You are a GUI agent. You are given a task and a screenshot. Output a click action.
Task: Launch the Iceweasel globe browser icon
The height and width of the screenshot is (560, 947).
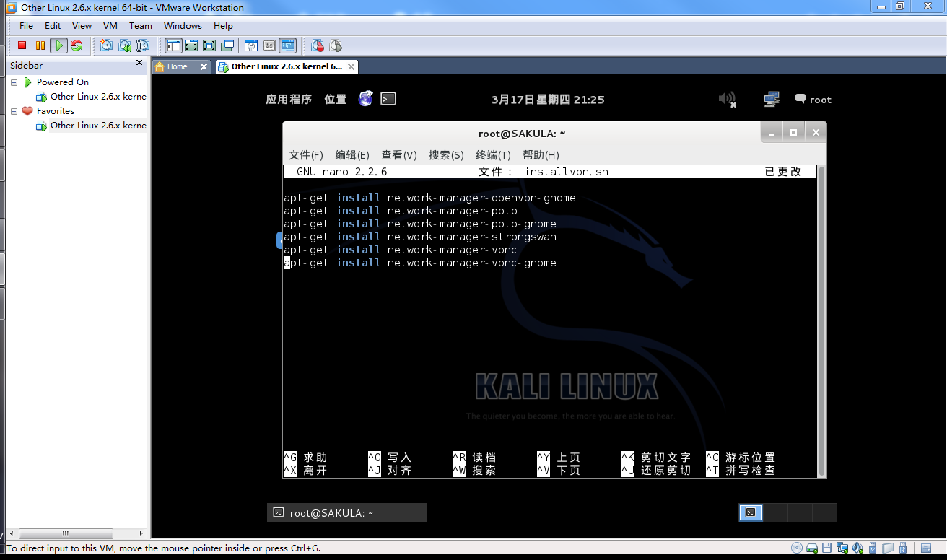[x=366, y=99]
